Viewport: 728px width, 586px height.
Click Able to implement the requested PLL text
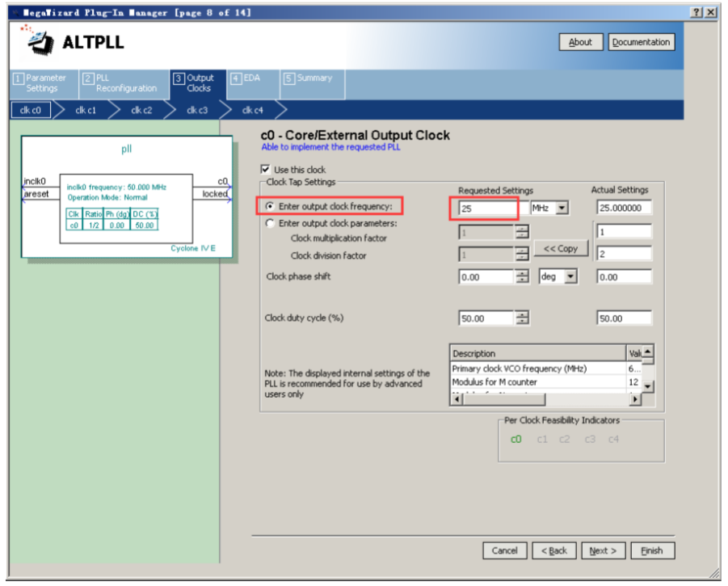330,147
